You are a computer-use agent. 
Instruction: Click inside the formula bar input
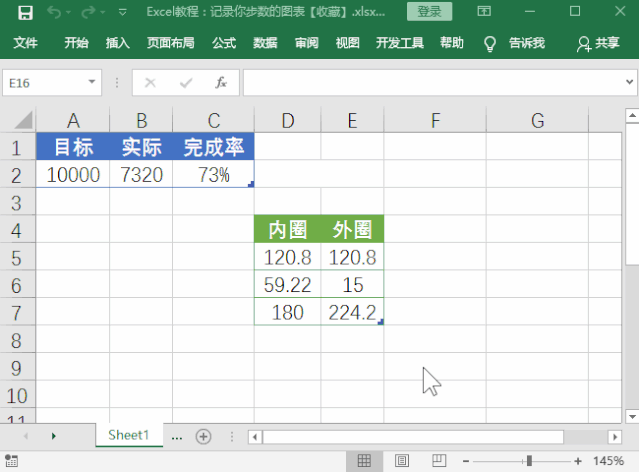[434, 83]
